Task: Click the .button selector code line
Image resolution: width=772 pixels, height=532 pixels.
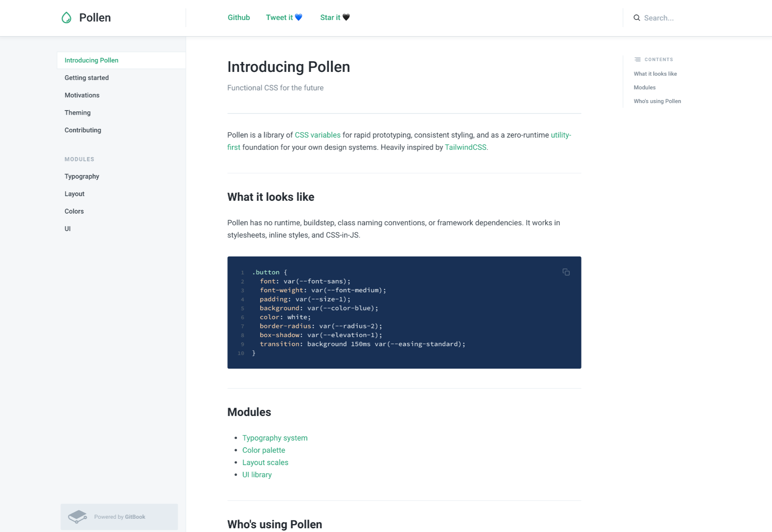Action: click(270, 272)
